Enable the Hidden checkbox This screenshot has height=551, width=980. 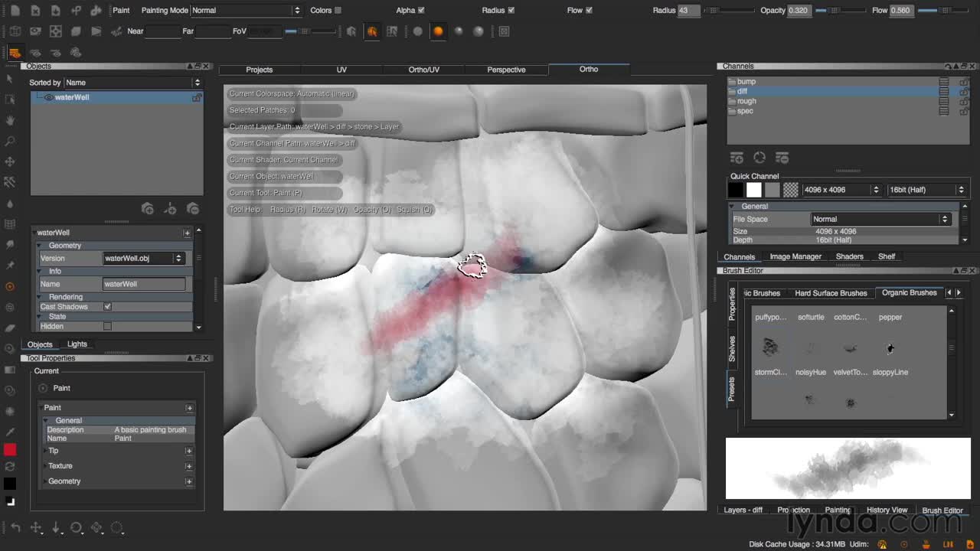click(107, 326)
